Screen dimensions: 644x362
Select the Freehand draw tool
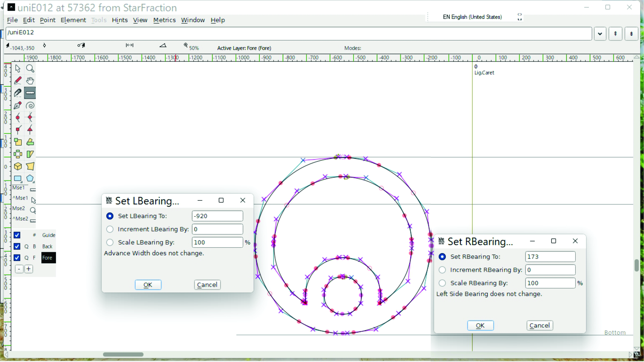(x=18, y=81)
